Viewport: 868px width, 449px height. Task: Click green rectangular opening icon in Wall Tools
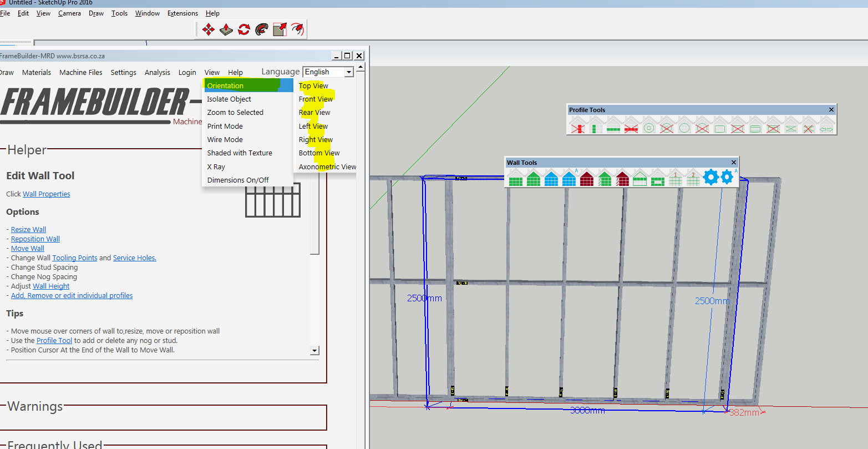point(658,178)
